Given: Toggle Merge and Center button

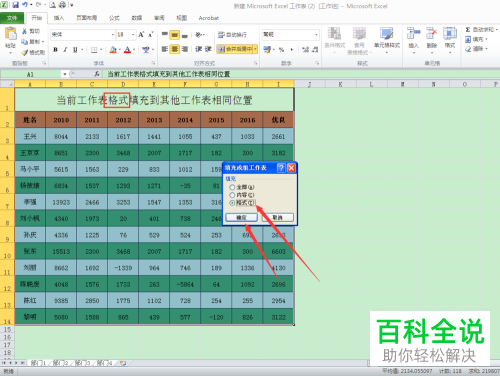Looking at the screenshot, I should point(235,49).
